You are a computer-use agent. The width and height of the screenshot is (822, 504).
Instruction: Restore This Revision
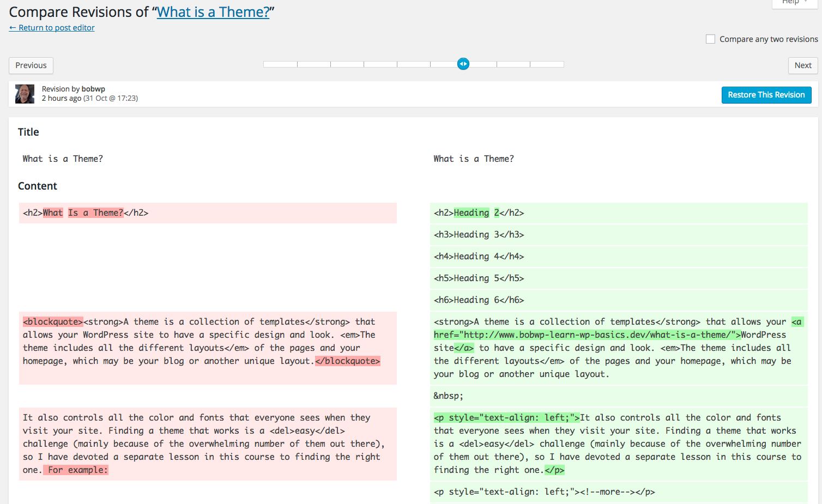click(766, 95)
